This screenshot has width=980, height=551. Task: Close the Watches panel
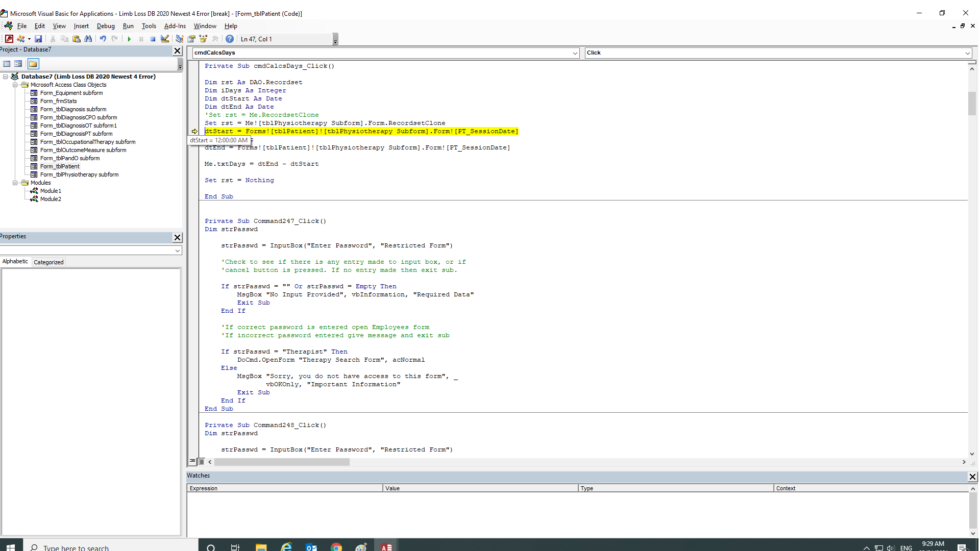972,477
